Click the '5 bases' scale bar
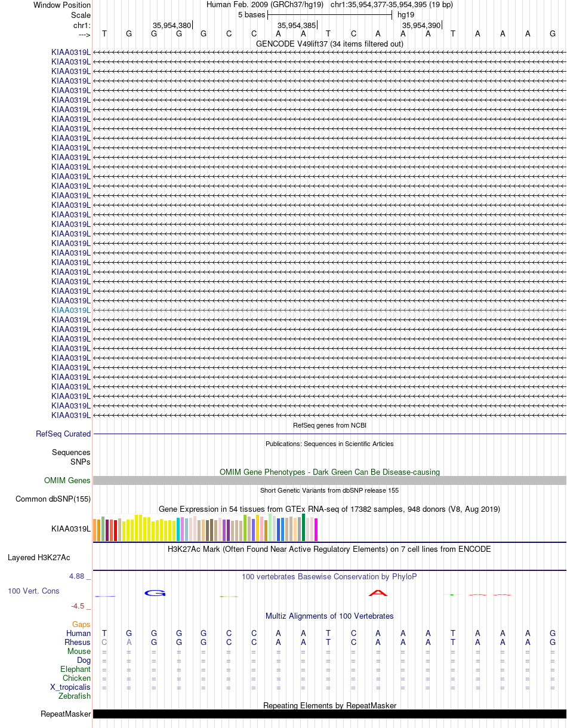567x728 pixels. [329, 15]
